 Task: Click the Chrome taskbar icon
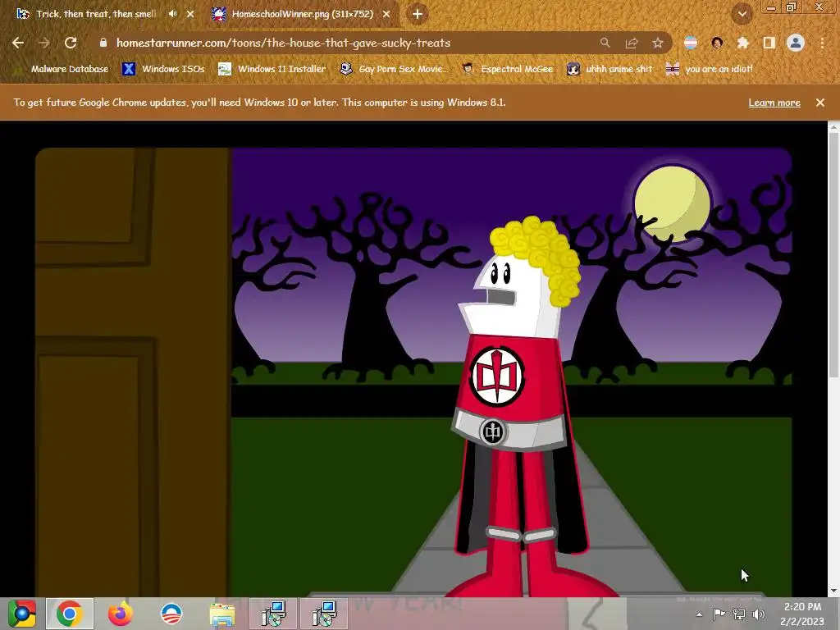pos(70,614)
